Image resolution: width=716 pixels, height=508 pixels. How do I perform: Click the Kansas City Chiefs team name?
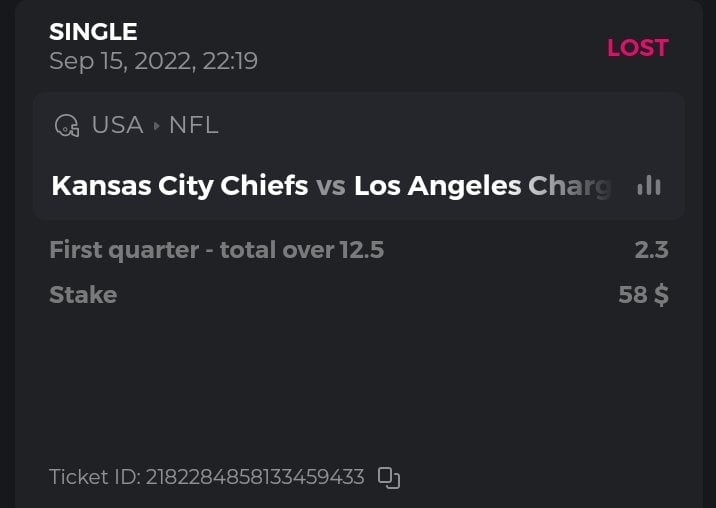[x=179, y=186]
